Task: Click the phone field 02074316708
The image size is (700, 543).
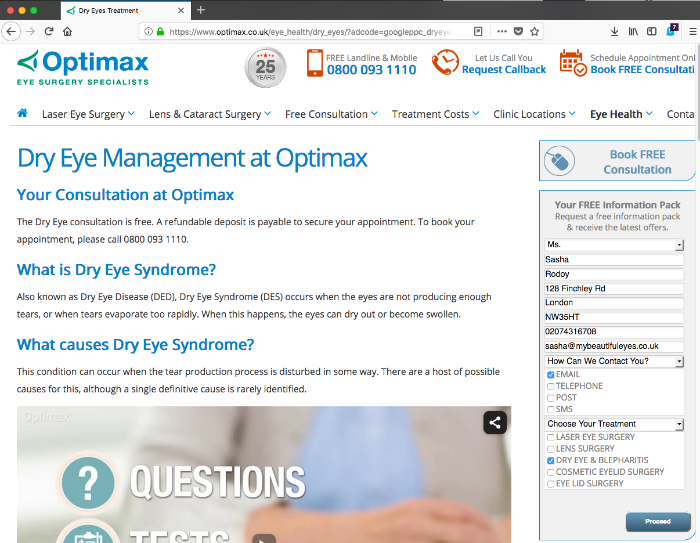Action: pos(614,332)
